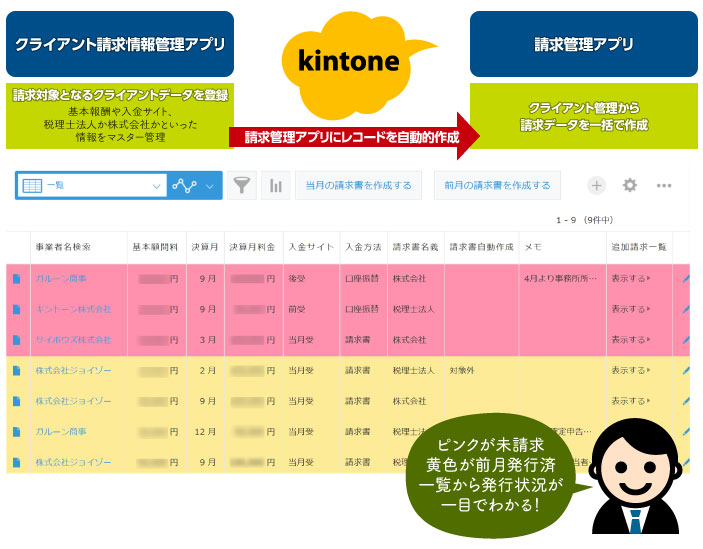
Task: Click 当月の請求書を作成する button
Action: (358, 185)
